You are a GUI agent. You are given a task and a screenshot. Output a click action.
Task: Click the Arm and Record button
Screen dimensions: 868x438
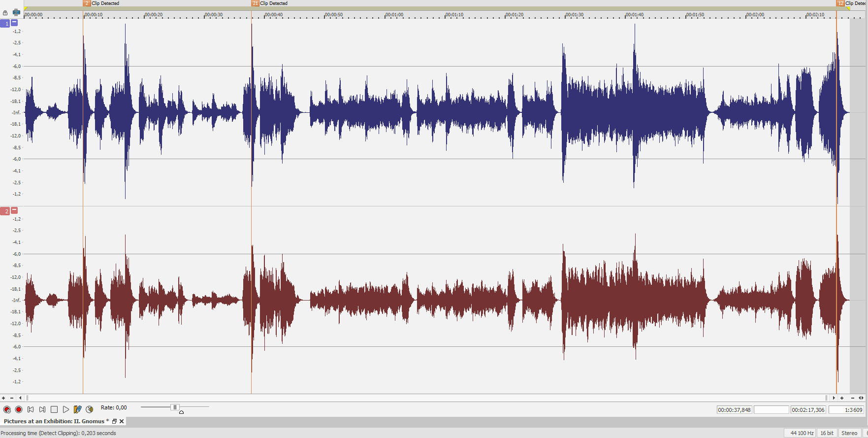(7, 409)
